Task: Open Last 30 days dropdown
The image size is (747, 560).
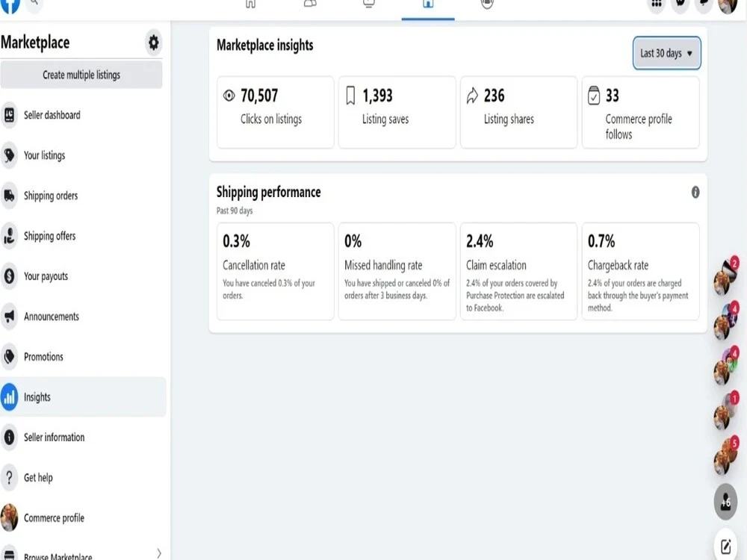Action: [x=666, y=53]
